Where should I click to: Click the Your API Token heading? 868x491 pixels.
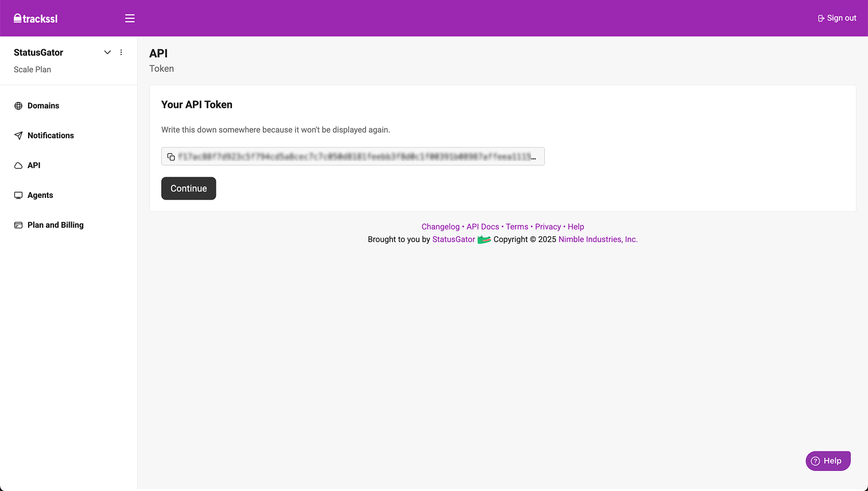click(x=197, y=104)
